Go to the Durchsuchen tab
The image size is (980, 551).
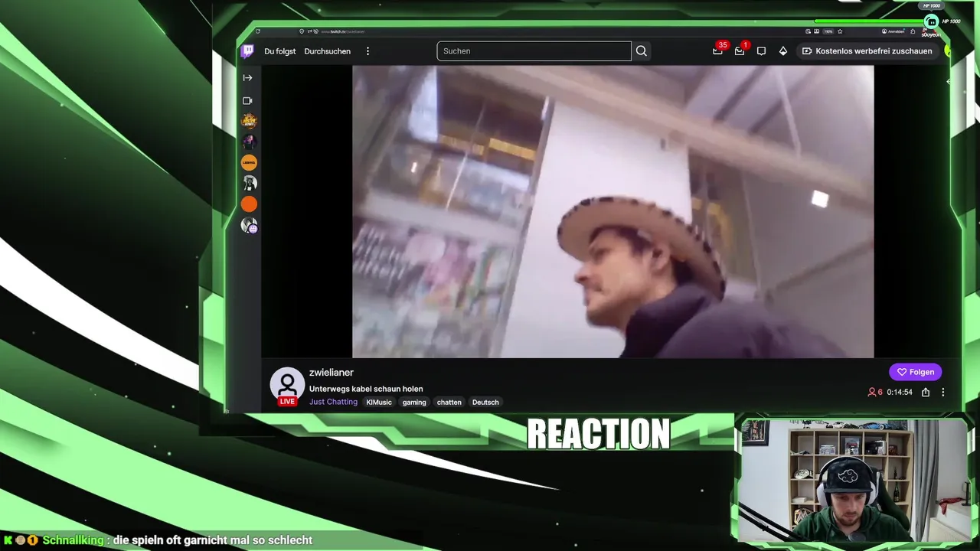(327, 51)
